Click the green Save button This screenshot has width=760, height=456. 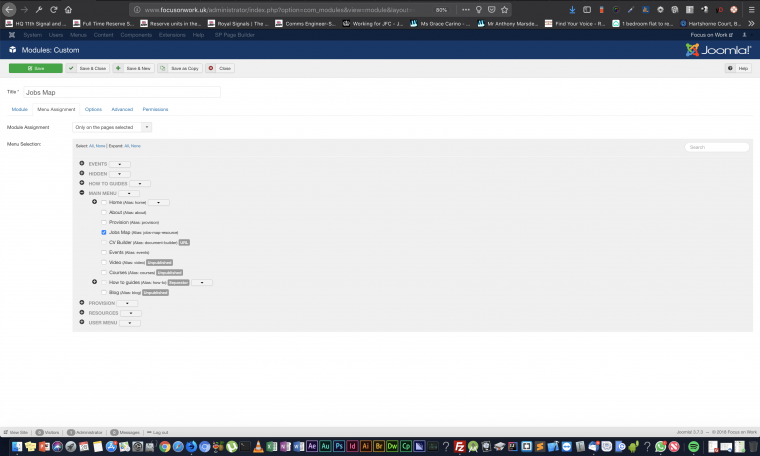click(x=35, y=68)
